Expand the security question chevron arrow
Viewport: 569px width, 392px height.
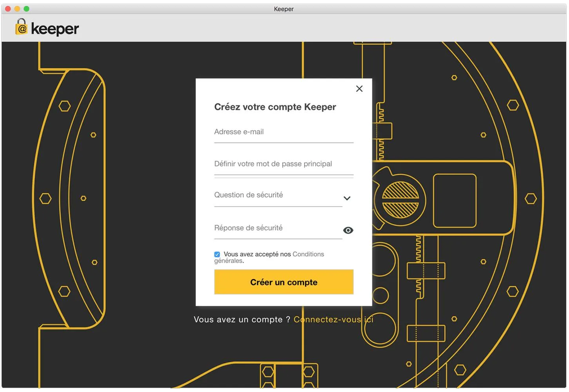click(x=347, y=198)
